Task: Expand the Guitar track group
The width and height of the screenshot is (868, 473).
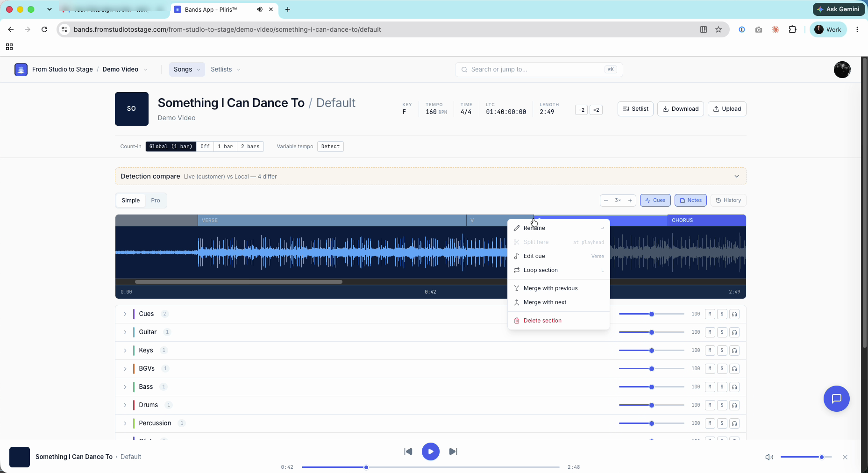Action: coord(125,332)
